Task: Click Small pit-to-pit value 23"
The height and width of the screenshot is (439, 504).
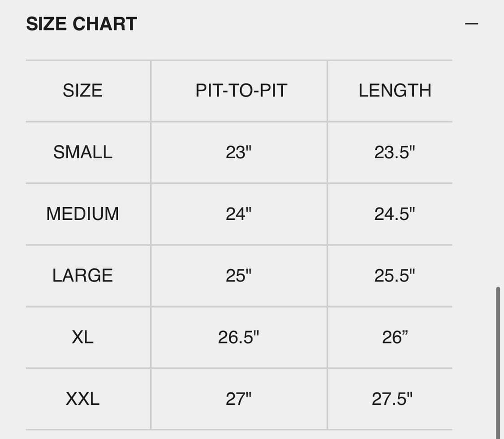Action: click(238, 152)
